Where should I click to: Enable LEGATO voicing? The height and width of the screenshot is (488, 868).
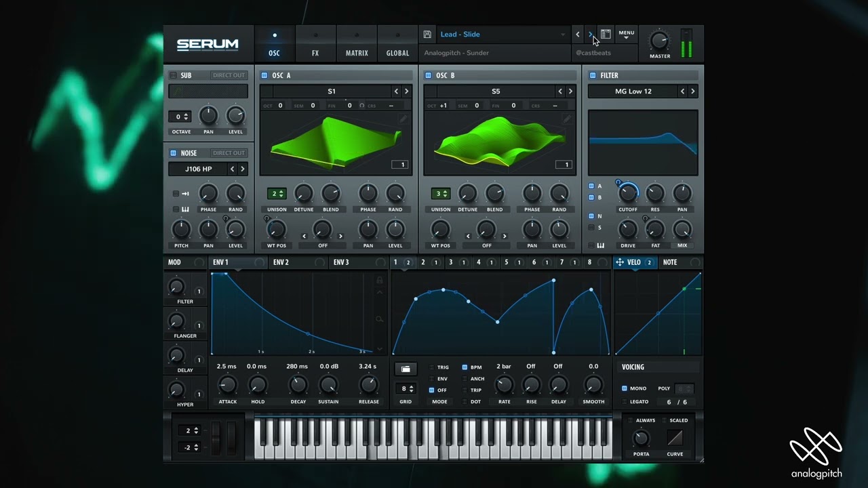coord(625,402)
